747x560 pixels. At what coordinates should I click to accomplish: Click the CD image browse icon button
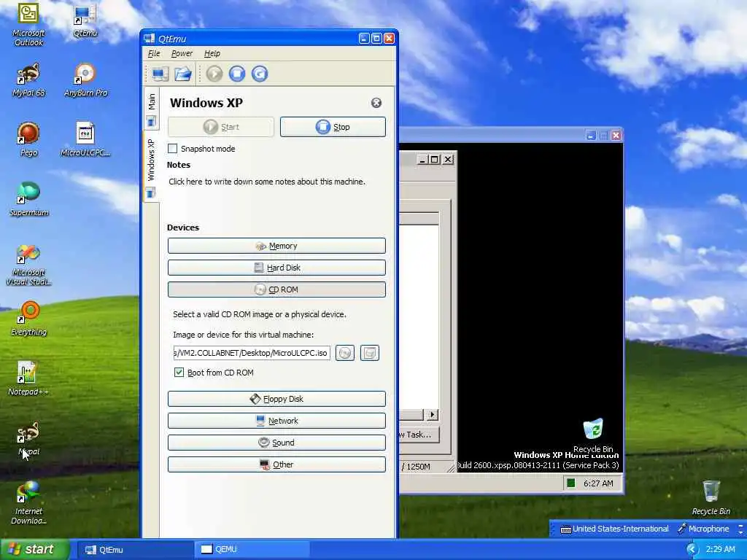pyautogui.click(x=345, y=353)
